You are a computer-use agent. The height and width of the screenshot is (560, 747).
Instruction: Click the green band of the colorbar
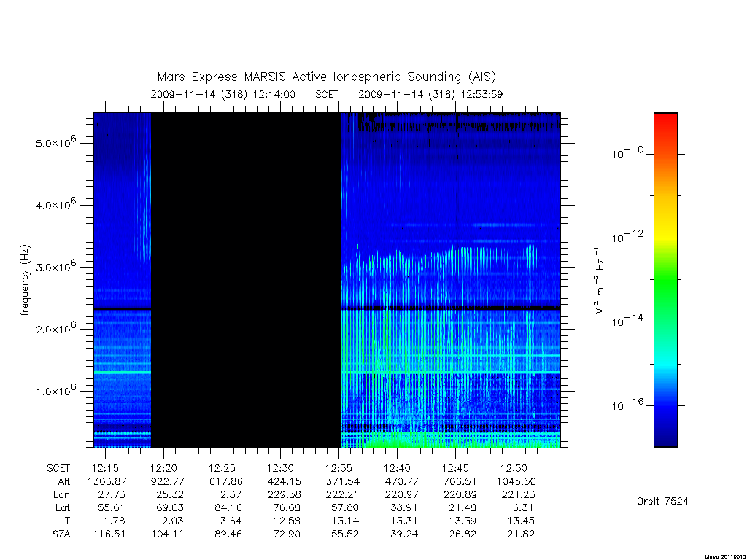pyautogui.click(x=665, y=281)
